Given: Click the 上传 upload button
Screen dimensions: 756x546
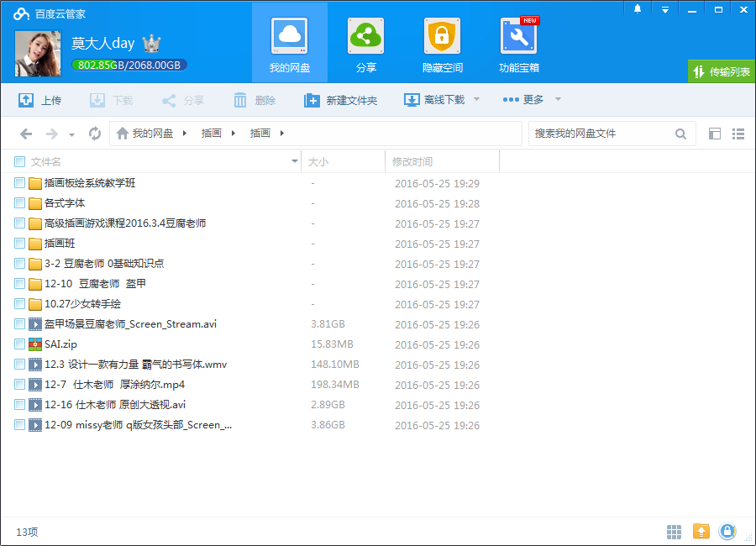Looking at the screenshot, I should pos(39,100).
